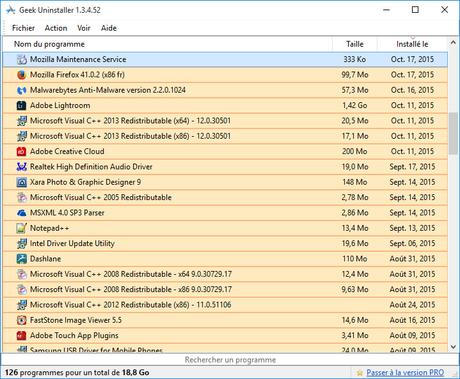The image size is (460, 379).
Task: Click the scrollbar down arrow
Action: (x=453, y=347)
